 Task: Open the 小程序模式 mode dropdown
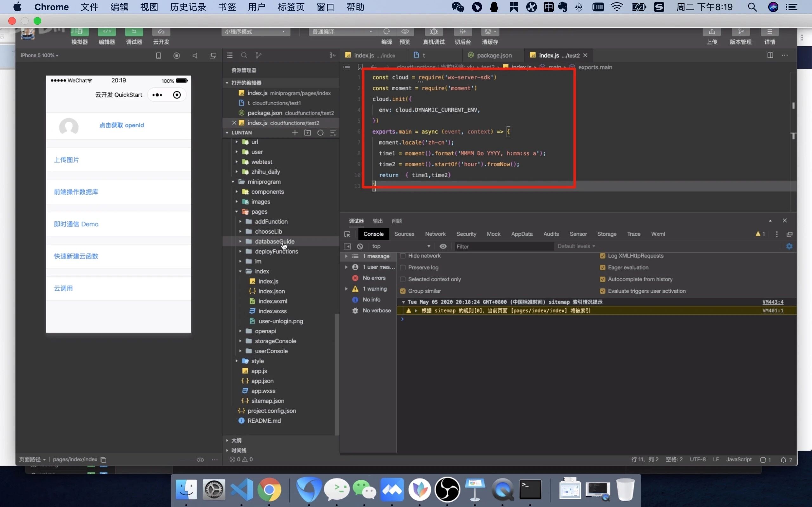[x=256, y=31]
